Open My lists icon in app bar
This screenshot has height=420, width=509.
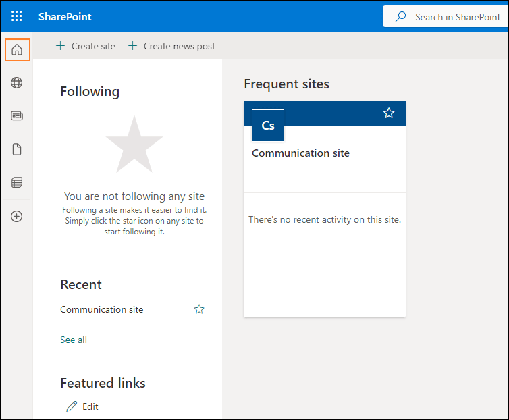[17, 182]
